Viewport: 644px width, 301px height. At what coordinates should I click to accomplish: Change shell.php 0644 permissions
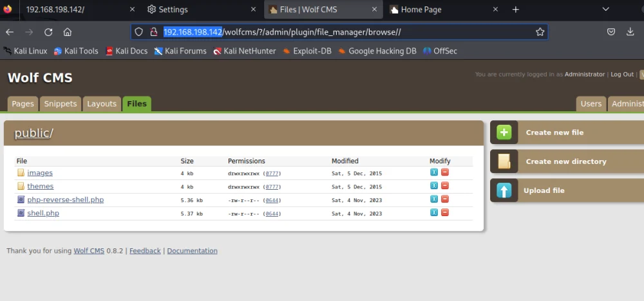(272, 214)
